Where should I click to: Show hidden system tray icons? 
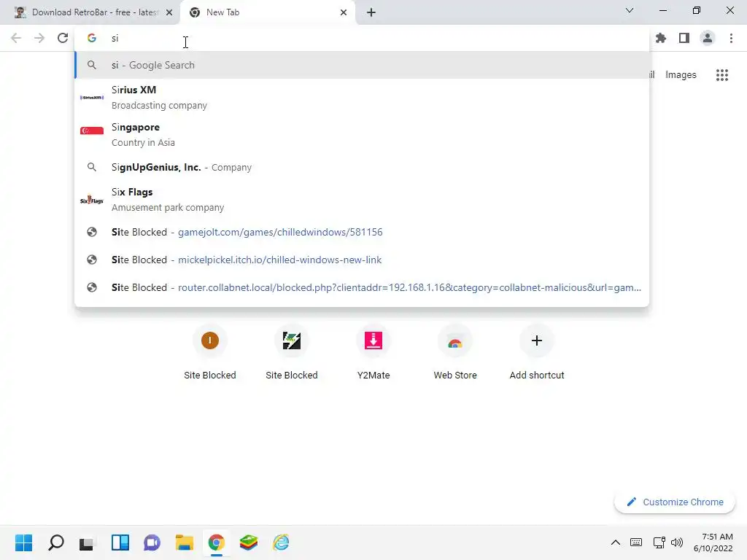point(616,542)
